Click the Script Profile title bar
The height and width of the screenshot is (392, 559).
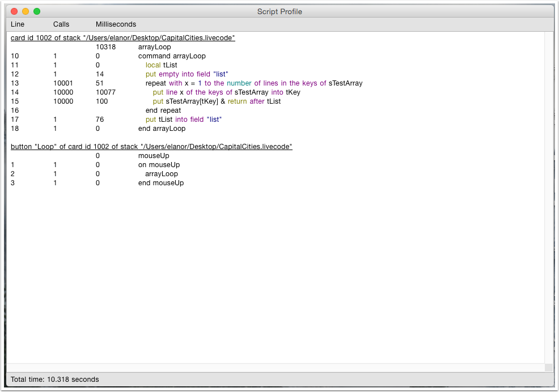pos(279,11)
